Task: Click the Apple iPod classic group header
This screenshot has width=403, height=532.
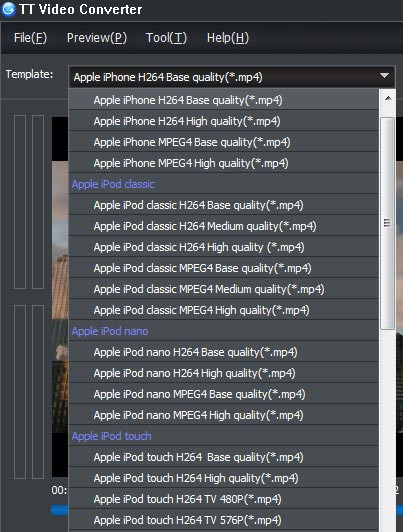Action: (224, 184)
